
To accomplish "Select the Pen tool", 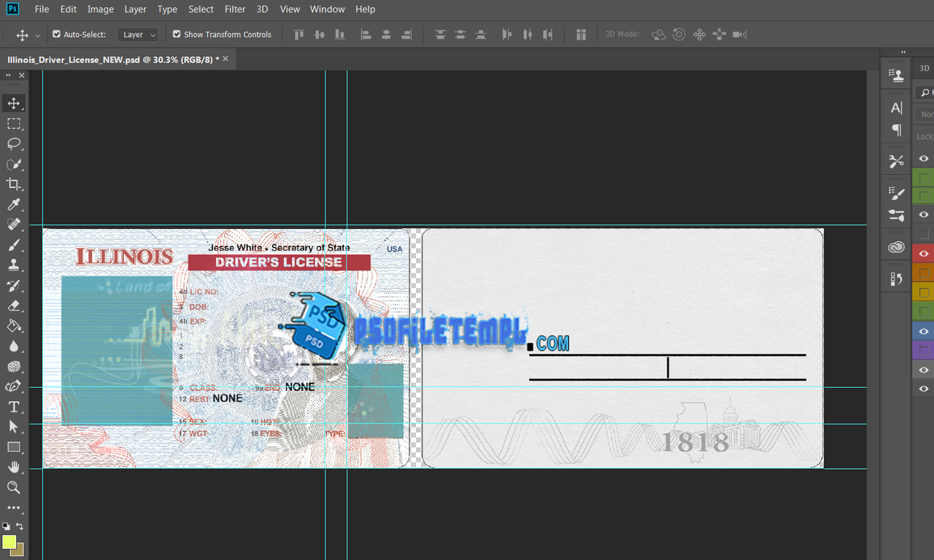I will (14, 386).
